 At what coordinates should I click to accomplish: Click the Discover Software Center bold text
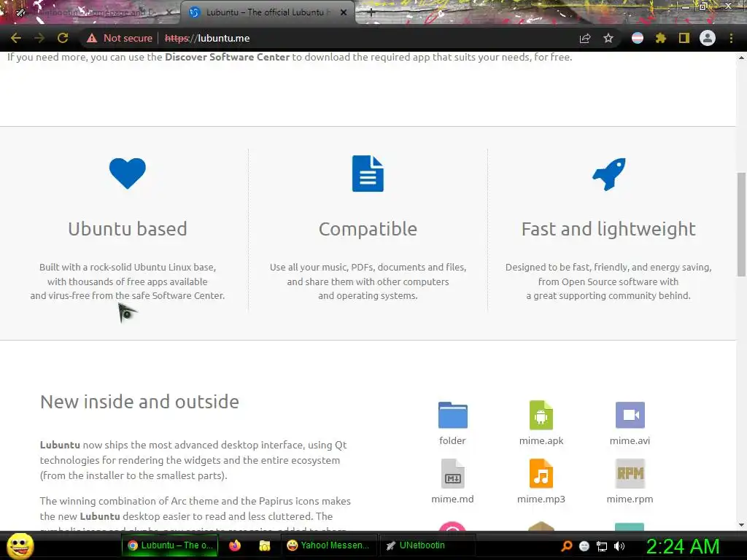(228, 57)
